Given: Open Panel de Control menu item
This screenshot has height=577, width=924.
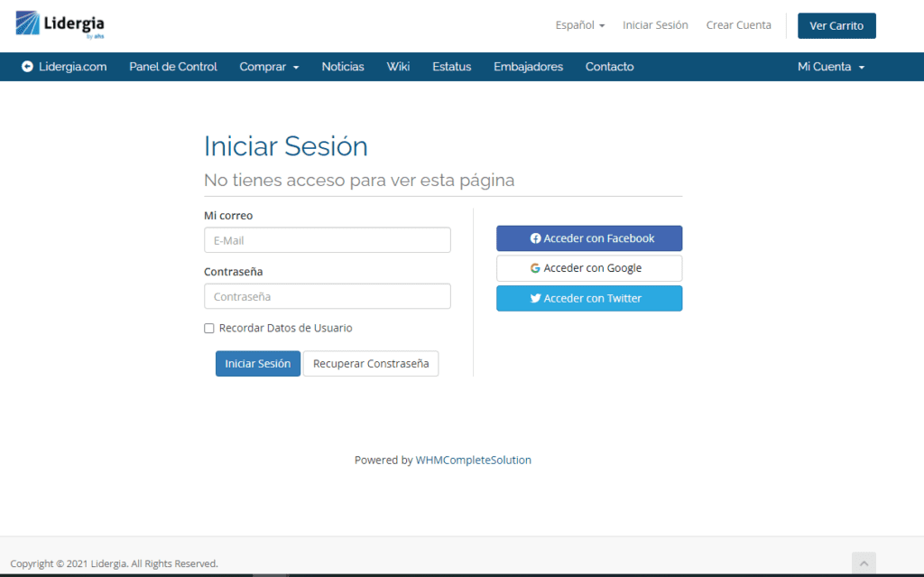Looking at the screenshot, I should pos(173,67).
